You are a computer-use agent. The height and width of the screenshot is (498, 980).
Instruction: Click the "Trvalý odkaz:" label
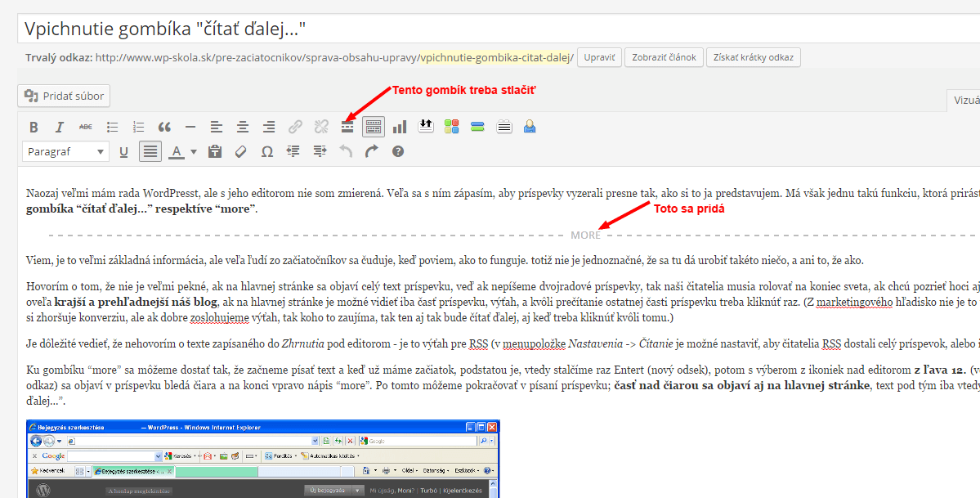59,57
